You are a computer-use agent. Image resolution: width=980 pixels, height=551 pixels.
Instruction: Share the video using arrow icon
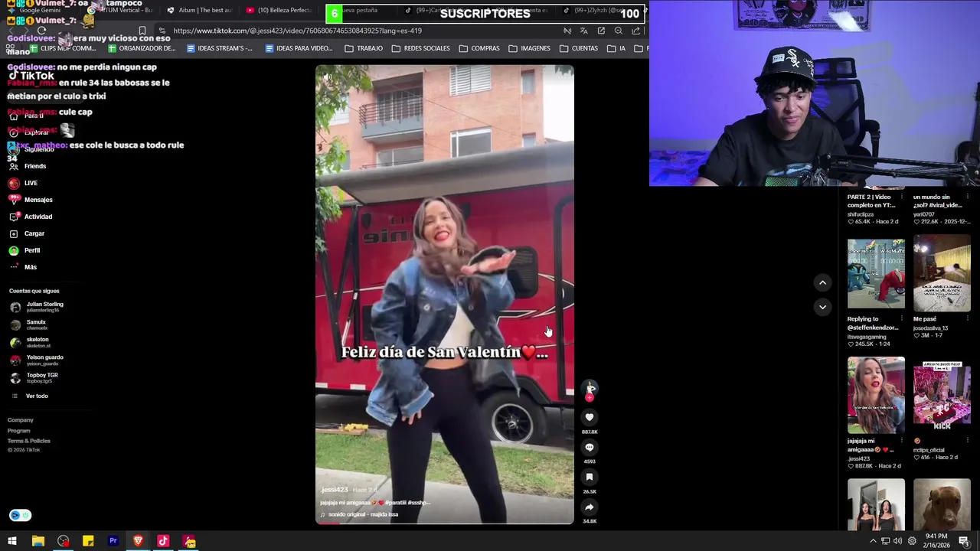(590, 507)
